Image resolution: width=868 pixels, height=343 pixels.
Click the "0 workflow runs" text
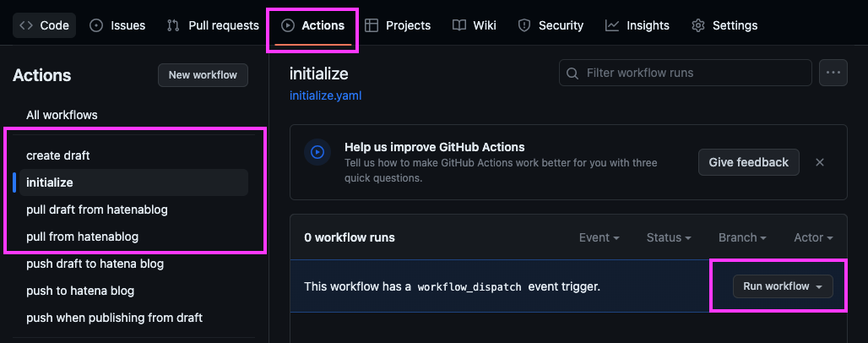point(350,237)
